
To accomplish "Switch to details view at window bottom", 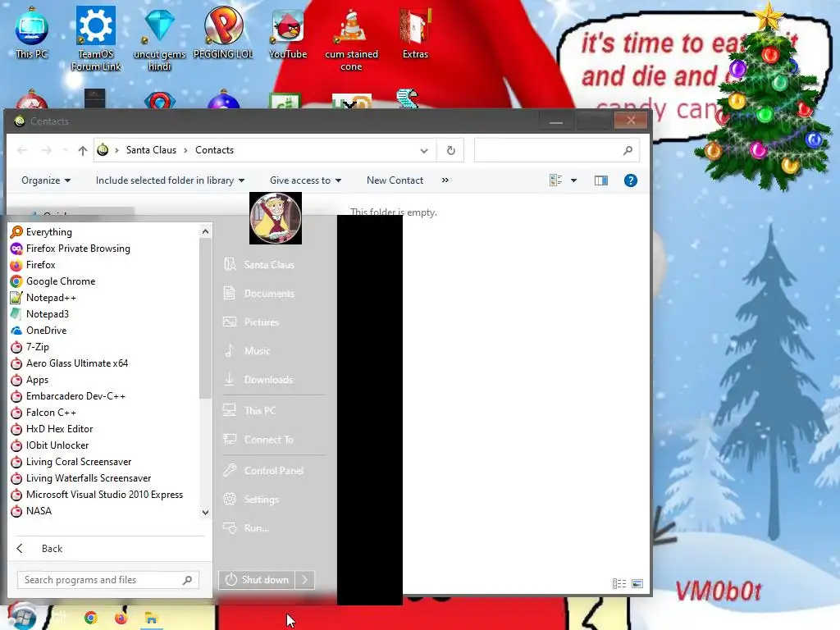I will click(x=619, y=583).
